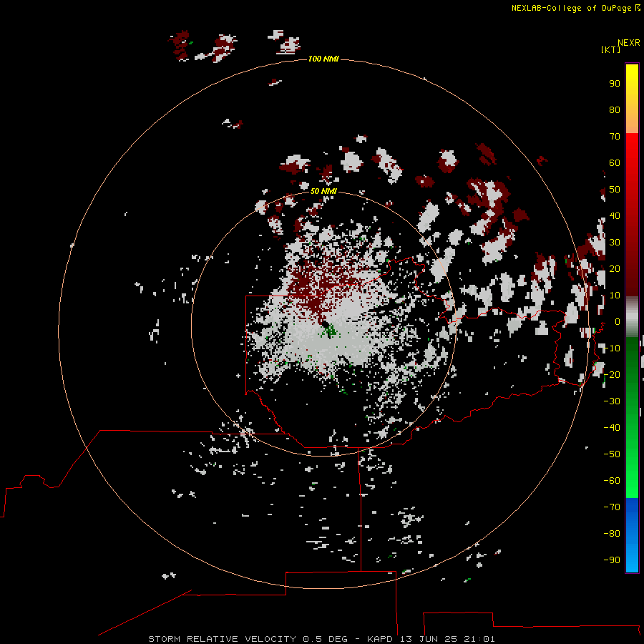Image resolution: width=644 pixels, height=644 pixels.
Task: Click the 80 value on velocity scale
Action: 615,109
